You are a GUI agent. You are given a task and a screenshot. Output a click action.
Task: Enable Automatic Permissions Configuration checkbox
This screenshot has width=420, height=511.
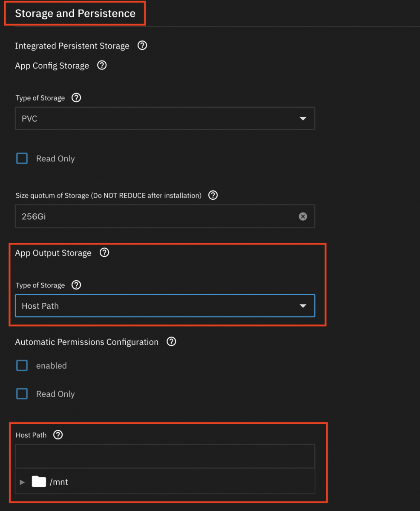[x=22, y=366]
